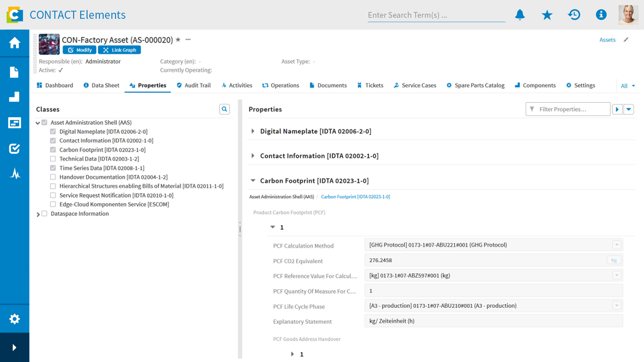Viewport: 644px width, 362px height.
Task: Click the home icon in sidebar
Action: 14,43
